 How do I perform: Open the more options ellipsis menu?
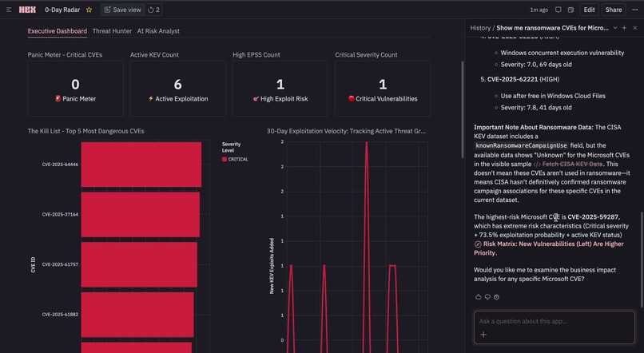[634, 10]
